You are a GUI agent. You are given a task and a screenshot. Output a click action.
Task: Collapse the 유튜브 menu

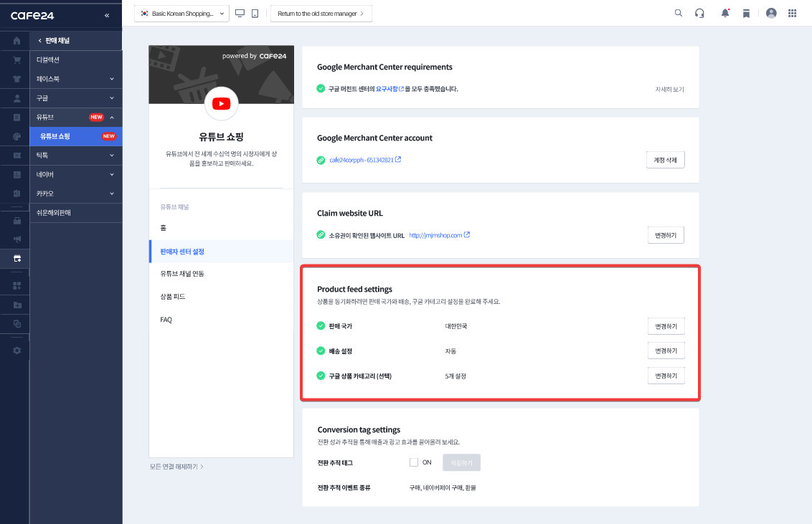(76, 118)
